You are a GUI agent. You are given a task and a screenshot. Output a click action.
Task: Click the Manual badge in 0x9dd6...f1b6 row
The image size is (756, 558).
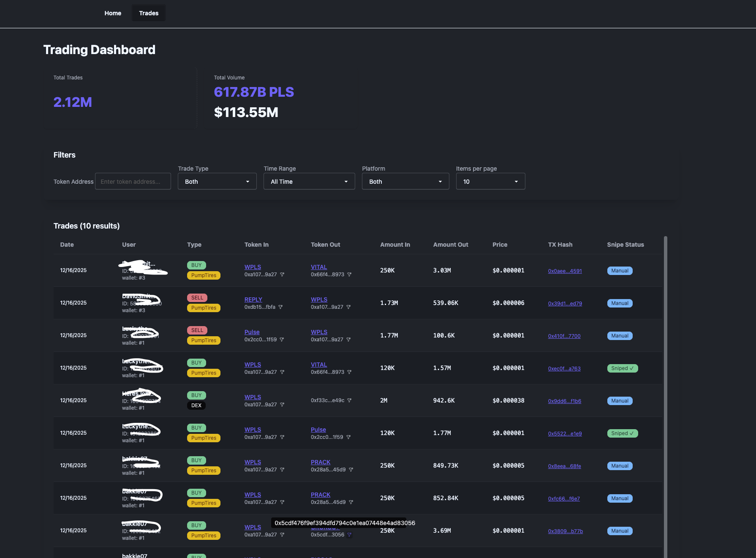[620, 401]
